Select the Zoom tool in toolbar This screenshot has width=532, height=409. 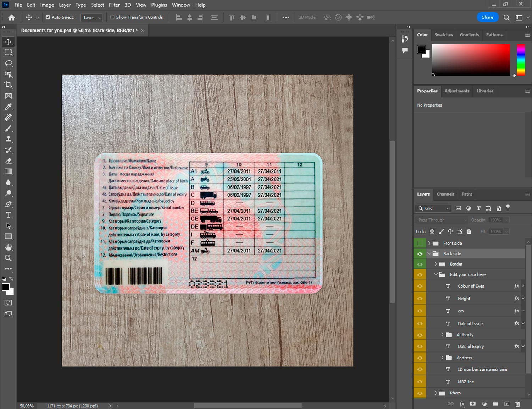[8, 258]
